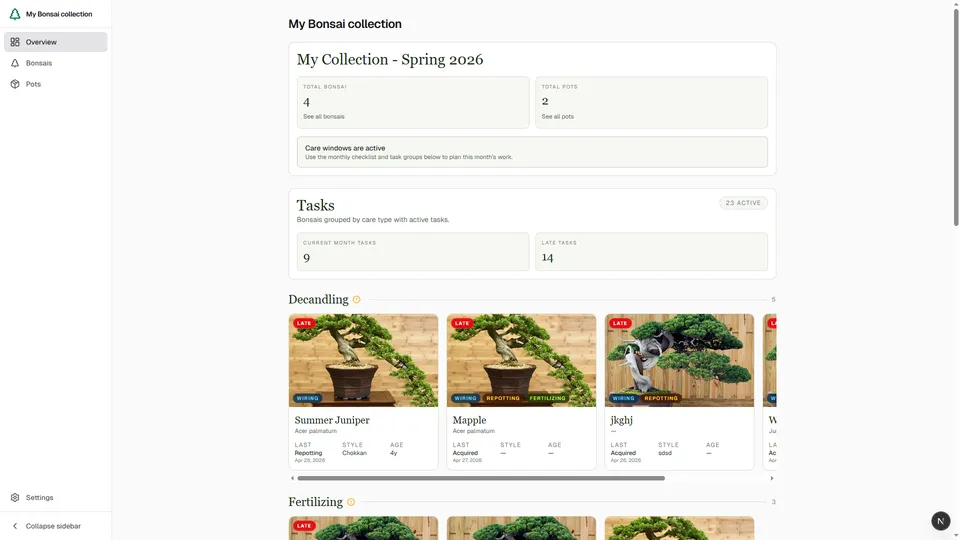Image resolution: width=960 pixels, height=540 pixels.
Task: Click the My Bonsai collection sidebar title
Action: click(59, 14)
